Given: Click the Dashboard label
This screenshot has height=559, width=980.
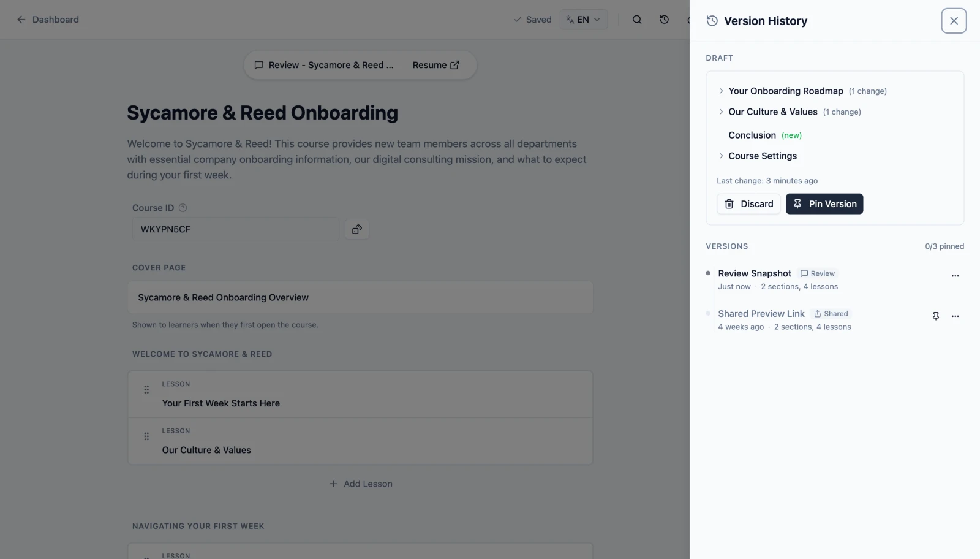Looking at the screenshot, I should tap(56, 20).
